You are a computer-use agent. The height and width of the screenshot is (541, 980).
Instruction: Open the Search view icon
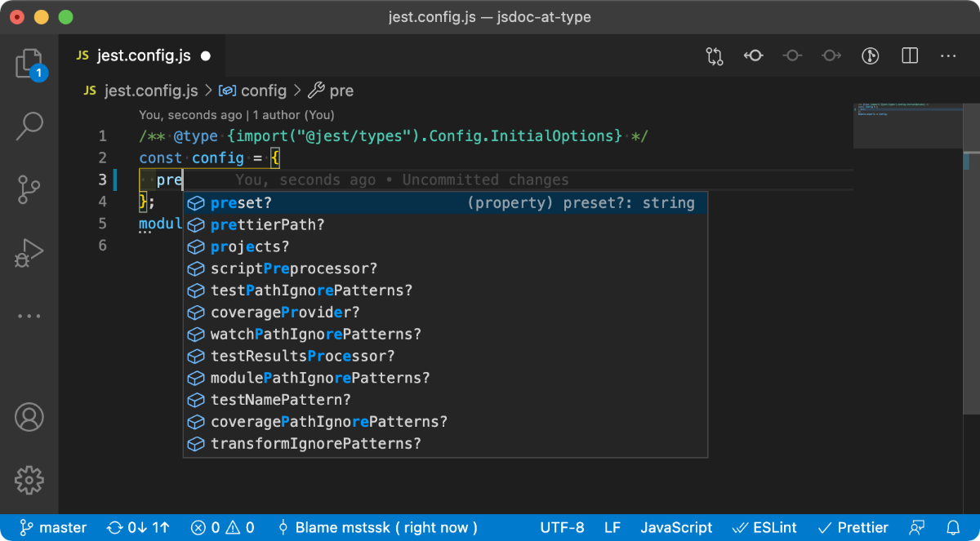click(29, 126)
